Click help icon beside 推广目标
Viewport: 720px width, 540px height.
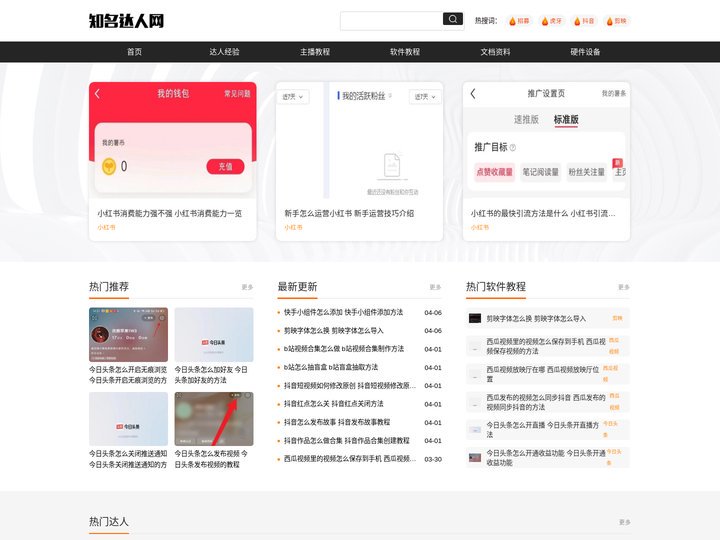pos(512,147)
